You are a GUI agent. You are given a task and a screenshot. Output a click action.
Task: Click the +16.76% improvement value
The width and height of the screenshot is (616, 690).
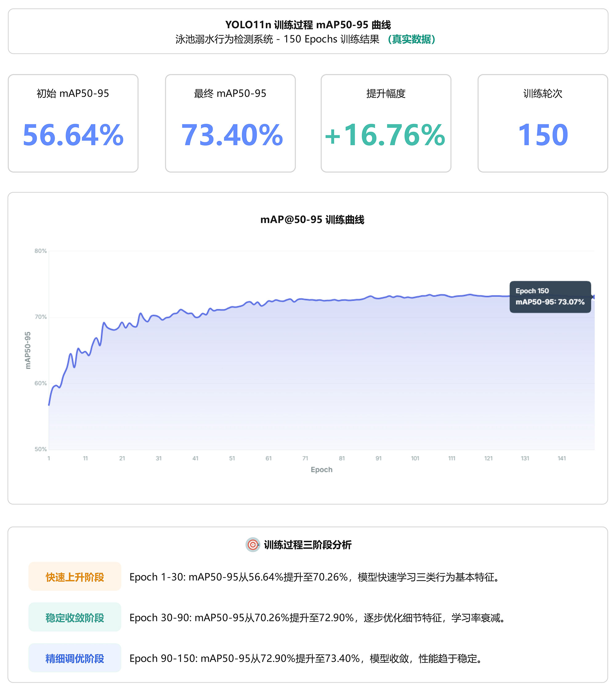tap(385, 135)
